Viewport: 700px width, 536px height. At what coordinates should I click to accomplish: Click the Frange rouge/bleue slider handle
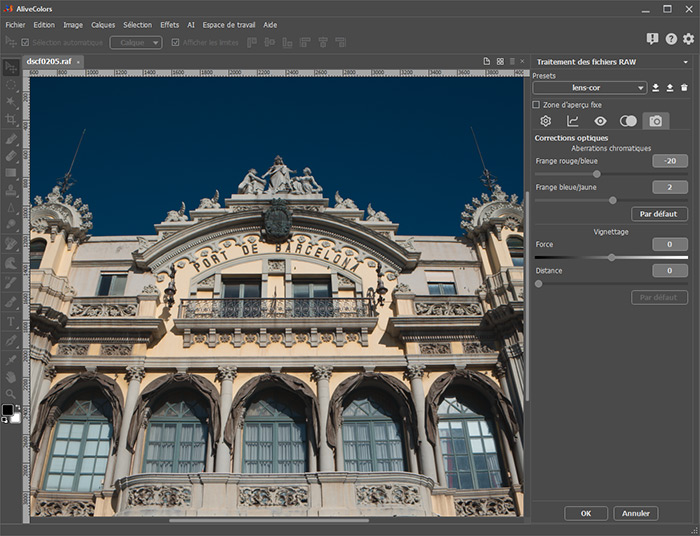[596, 174]
